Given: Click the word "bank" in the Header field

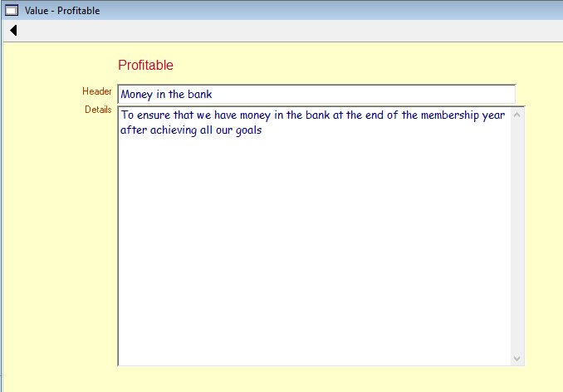Looking at the screenshot, I should pyautogui.click(x=198, y=95).
